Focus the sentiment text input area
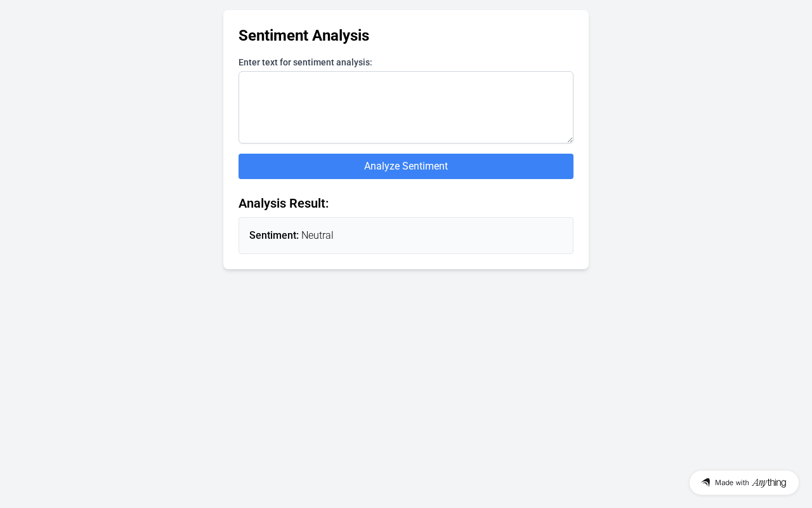This screenshot has height=508, width=812. [406, 107]
